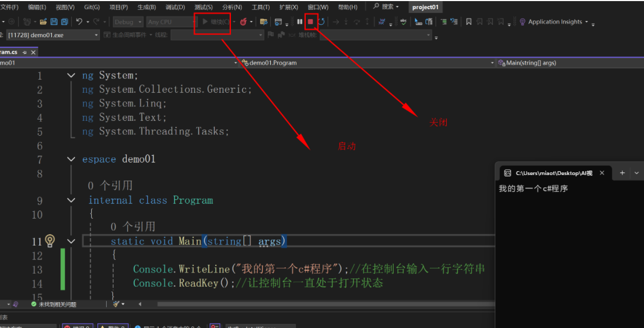Screen dimensions: 644x328
Task: Click the Undo arrow icon
Action: coord(79,22)
